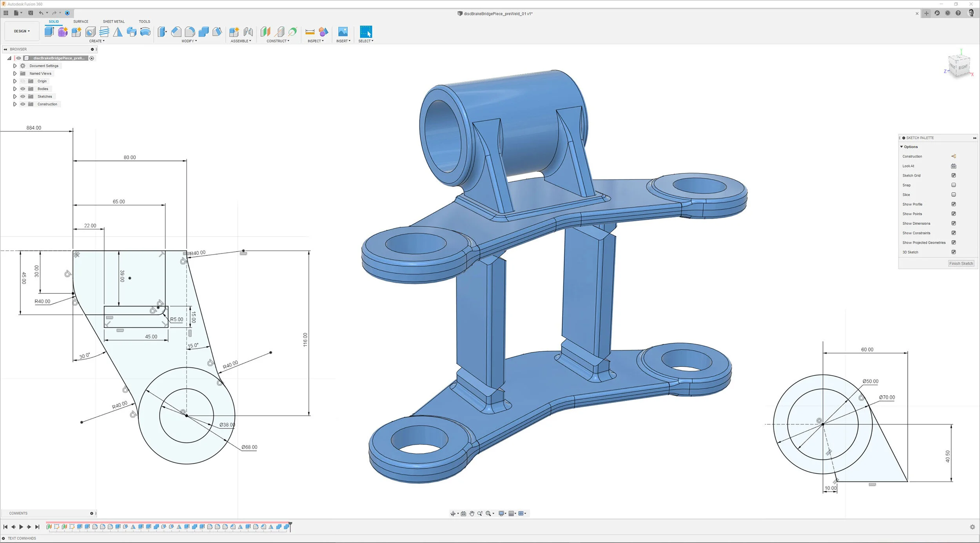Play the timeline
The image size is (980, 543).
[21, 527]
